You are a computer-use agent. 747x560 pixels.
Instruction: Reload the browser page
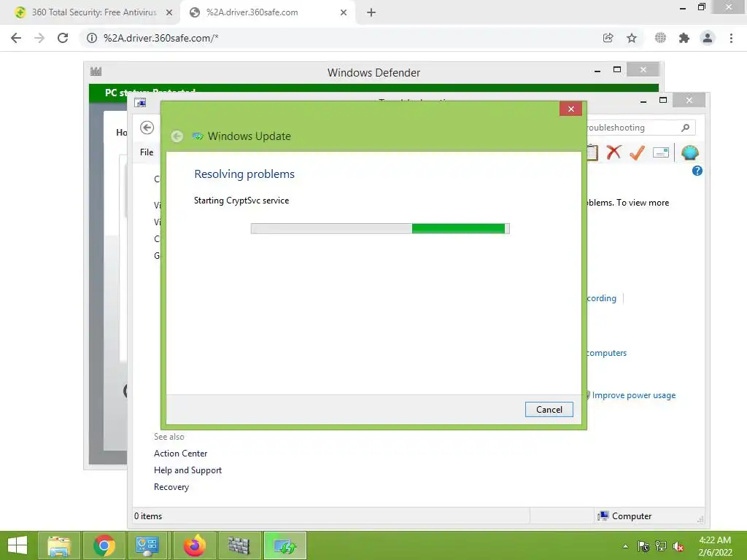pos(63,38)
